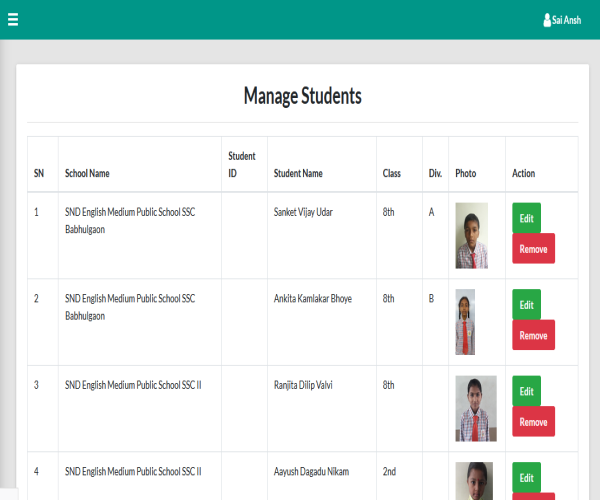Click 8th class cell for Ankita
600x500 pixels.
(x=388, y=298)
